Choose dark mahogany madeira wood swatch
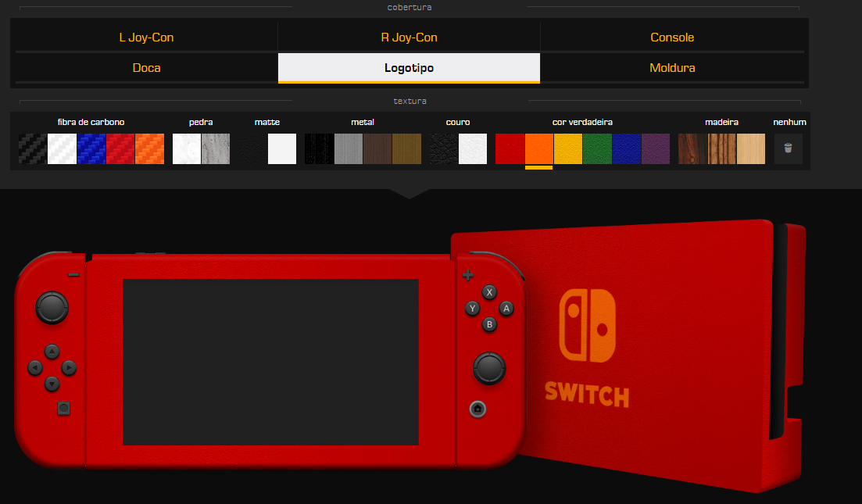This screenshot has width=862, height=504. (x=692, y=149)
